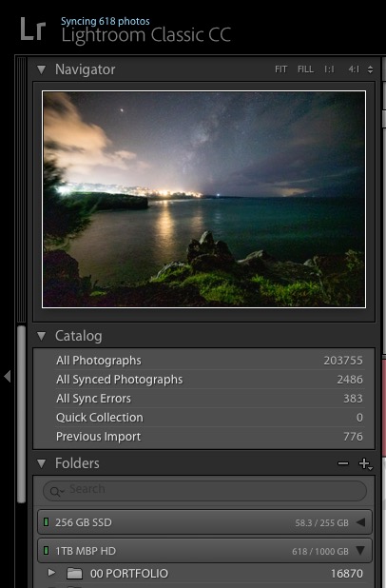Image resolution: width=386 pixels, height=588 pixels.
Task: Collapse the Navigator panel triangle
Action: (x=41, y=69)
